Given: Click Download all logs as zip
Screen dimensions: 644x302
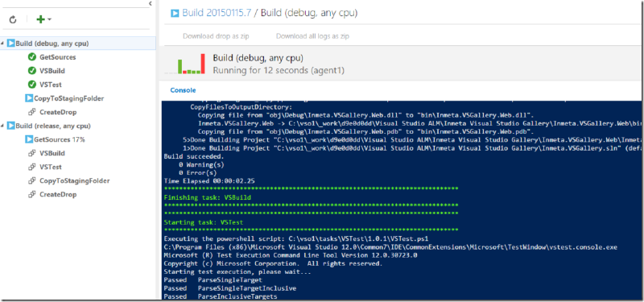Looking at the screenshot, I should coord(312,36).
